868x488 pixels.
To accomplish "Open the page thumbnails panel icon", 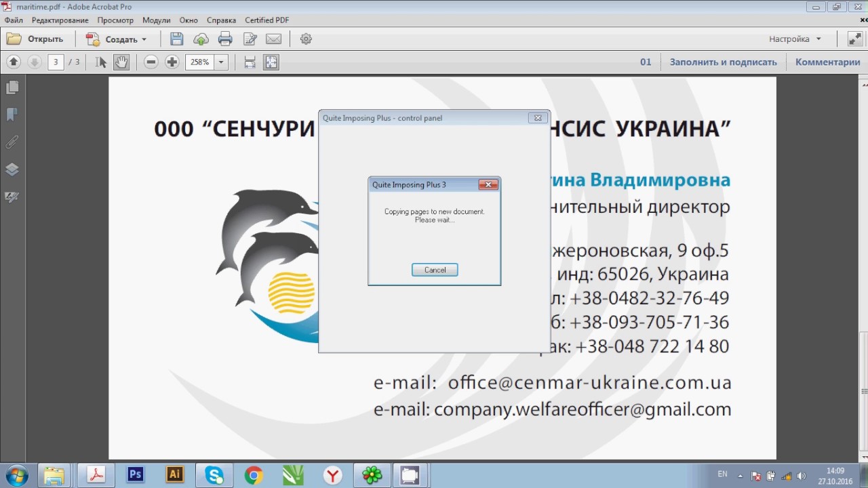I will tap(12, 87).
